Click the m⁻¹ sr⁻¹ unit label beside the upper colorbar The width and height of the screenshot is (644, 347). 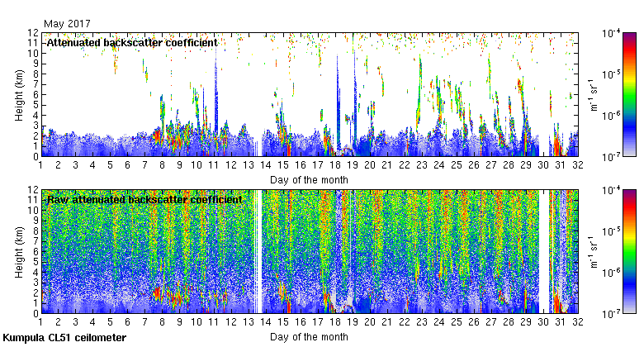pos(594,94)
